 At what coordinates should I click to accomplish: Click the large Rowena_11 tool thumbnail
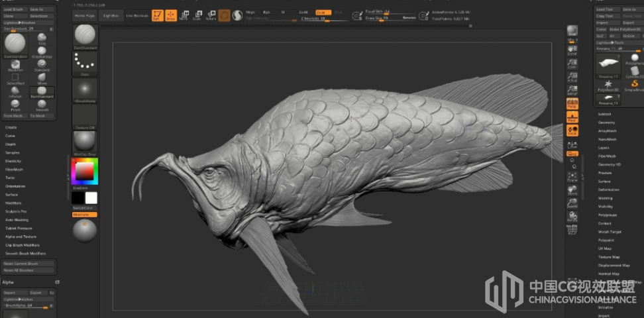pos(608,66)
